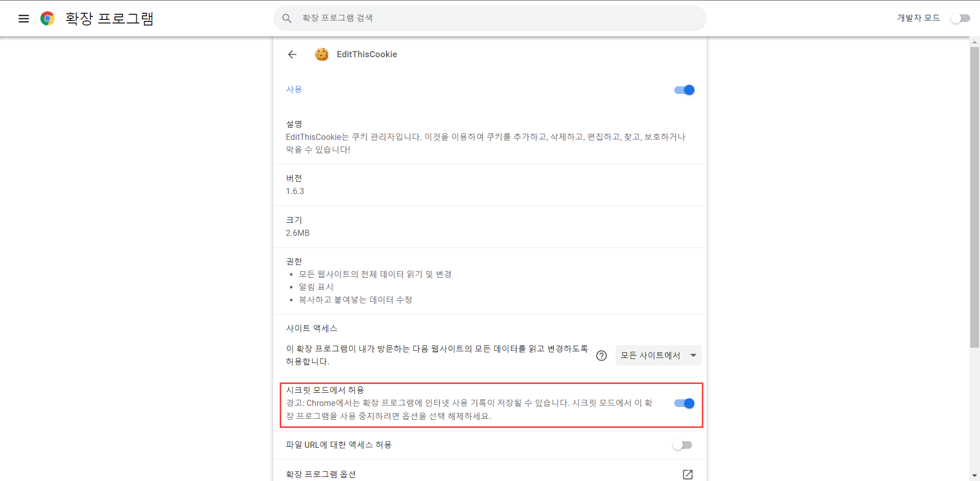Toggle developer mode switch
Screen dimensions: 980x481
[x=960, y=18]
